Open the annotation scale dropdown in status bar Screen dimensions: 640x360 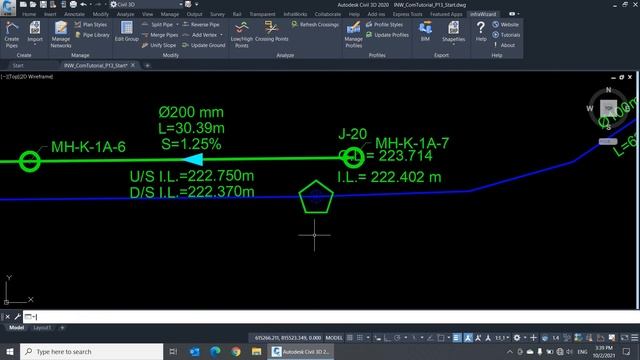click(x=502, y=338)
